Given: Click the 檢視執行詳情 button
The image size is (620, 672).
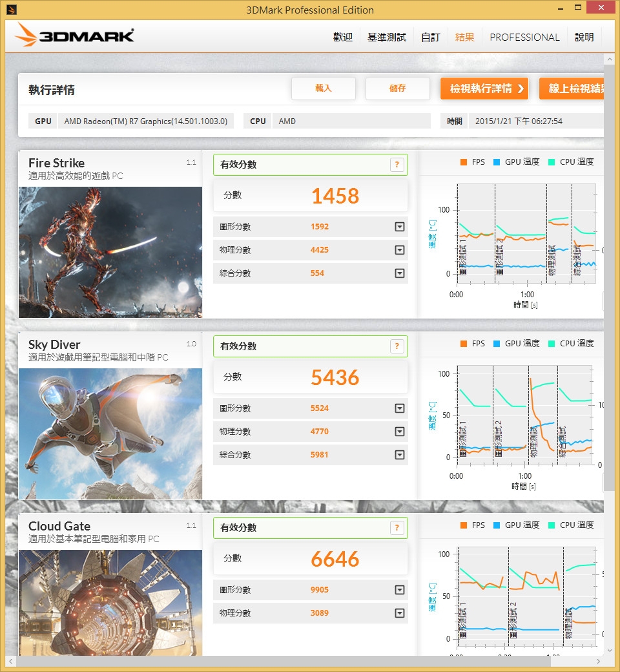Looking at the screenshot, I should click(x=484, y=89).
